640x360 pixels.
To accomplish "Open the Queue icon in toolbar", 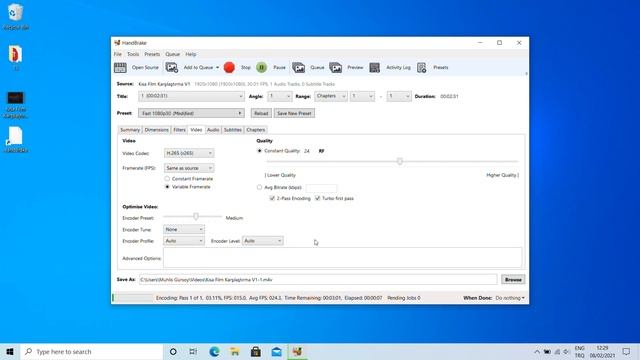I will [298, 67].
